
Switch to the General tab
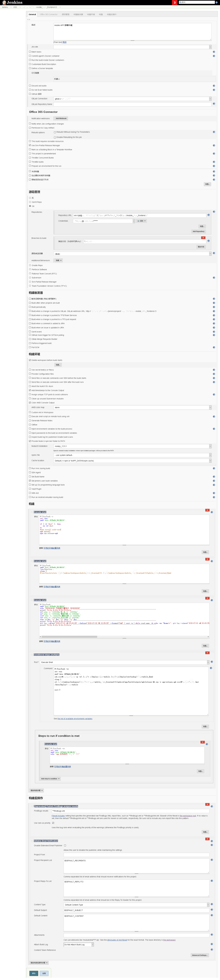click(x=32, y=14)
